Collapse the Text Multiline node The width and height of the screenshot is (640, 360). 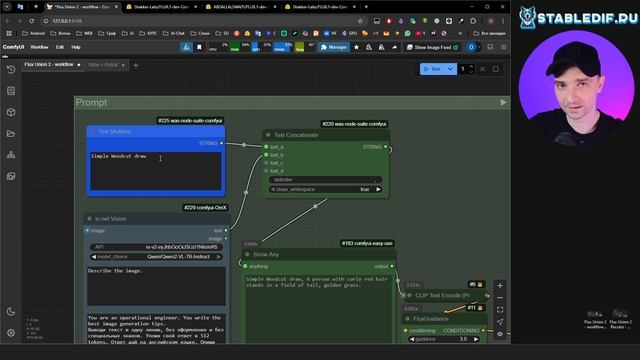(x=92, y=131)
